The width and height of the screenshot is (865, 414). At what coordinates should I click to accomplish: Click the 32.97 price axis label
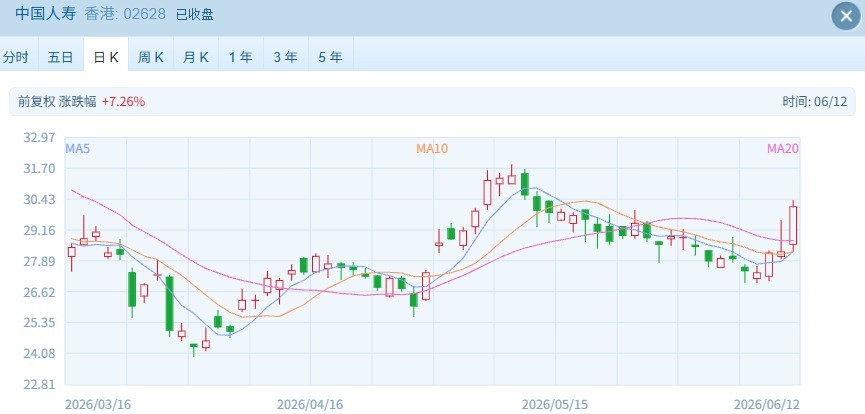pos(39,137)
